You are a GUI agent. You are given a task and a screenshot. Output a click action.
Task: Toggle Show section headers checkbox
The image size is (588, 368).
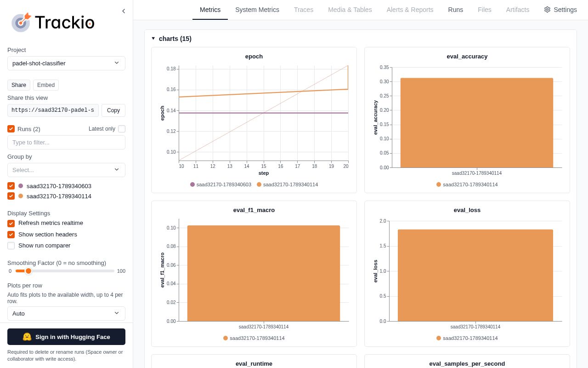[11, 235]
